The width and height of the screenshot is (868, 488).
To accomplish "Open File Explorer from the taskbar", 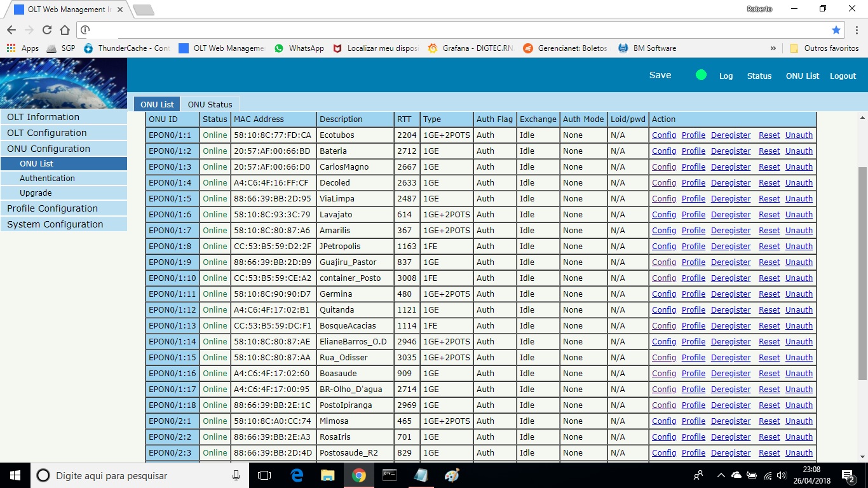I will [x=327, y=475].
